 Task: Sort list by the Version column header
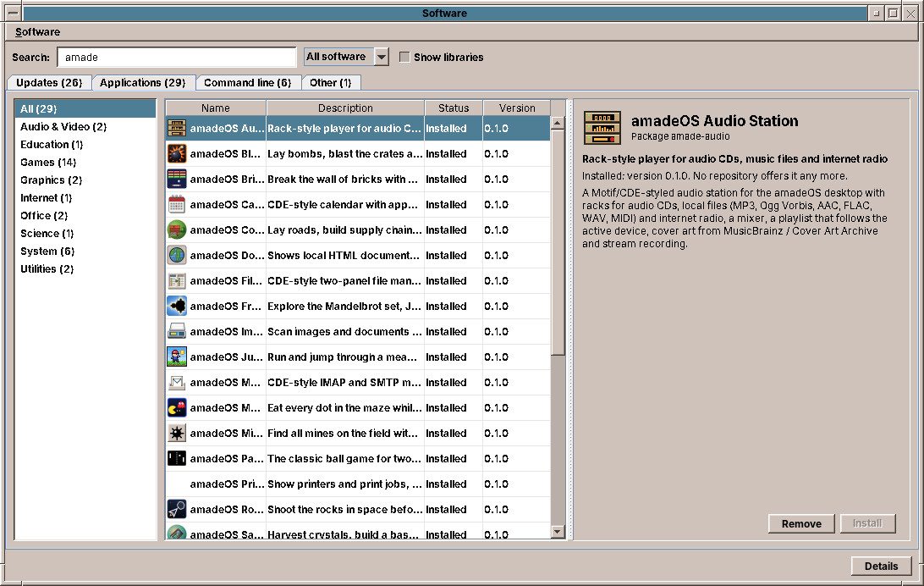point(517,108)
